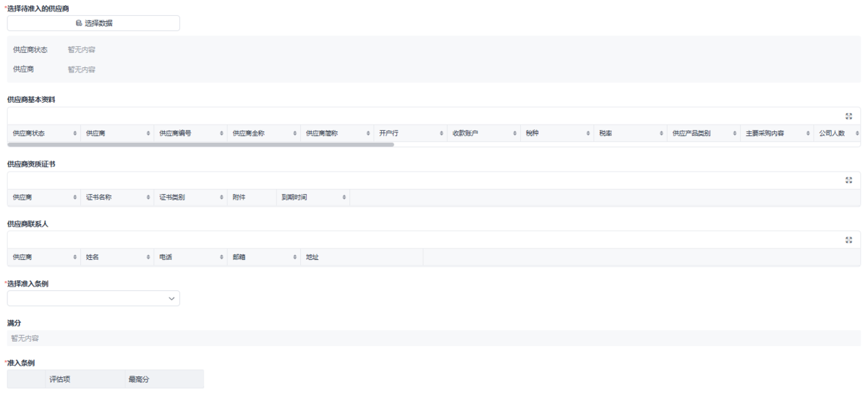Expand 供应商联系人 table to fullscreen
This screenshot has width=868, height=396.
pos(848,240)
